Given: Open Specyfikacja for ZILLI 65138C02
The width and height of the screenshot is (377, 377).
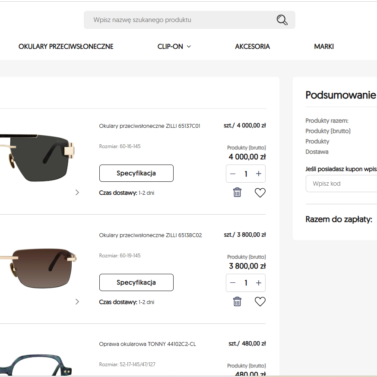Looking at the screenshot, I should coord(136,282).
